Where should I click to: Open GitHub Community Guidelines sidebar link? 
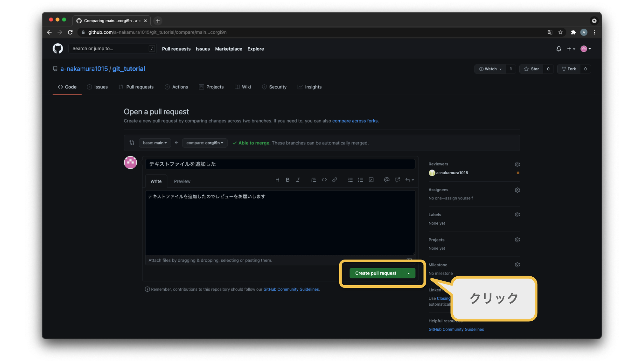click(x=456, y=330)
